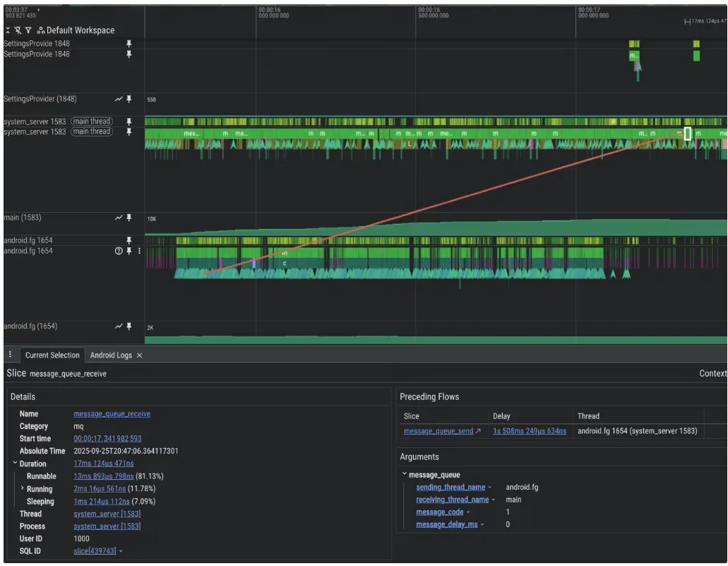728x566 pixels.
Task: Open the receiving_thread_name argument menu
Action: click(494, 500)
